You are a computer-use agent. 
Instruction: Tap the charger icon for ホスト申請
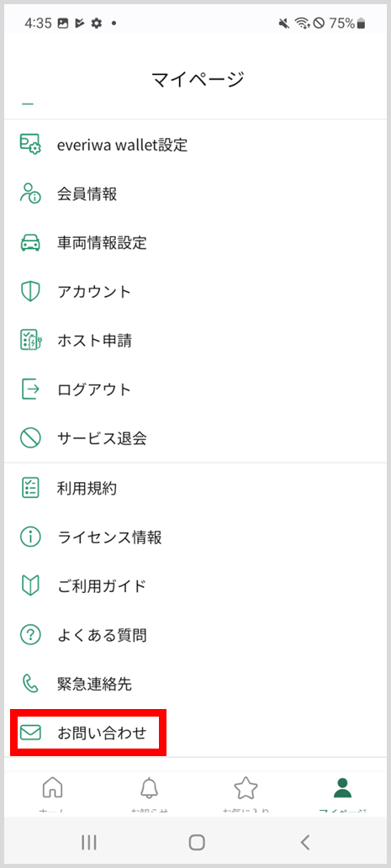pyautogui.click(x=30, y=341)
